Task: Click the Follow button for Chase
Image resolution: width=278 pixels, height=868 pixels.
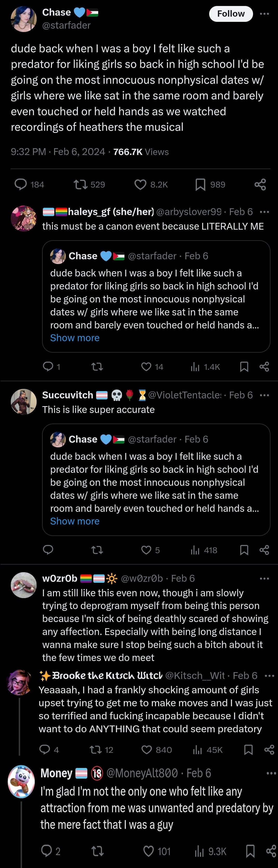Action: tap(230, 14)
